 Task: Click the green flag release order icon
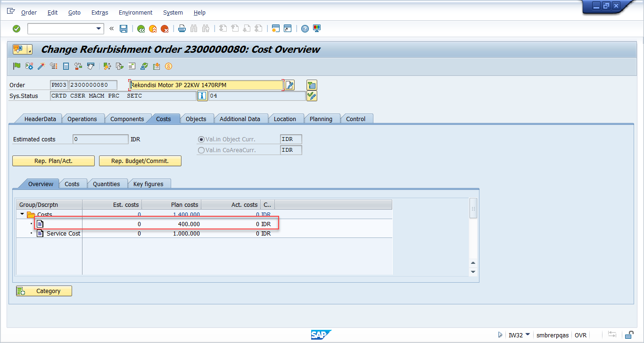(17, 66)
